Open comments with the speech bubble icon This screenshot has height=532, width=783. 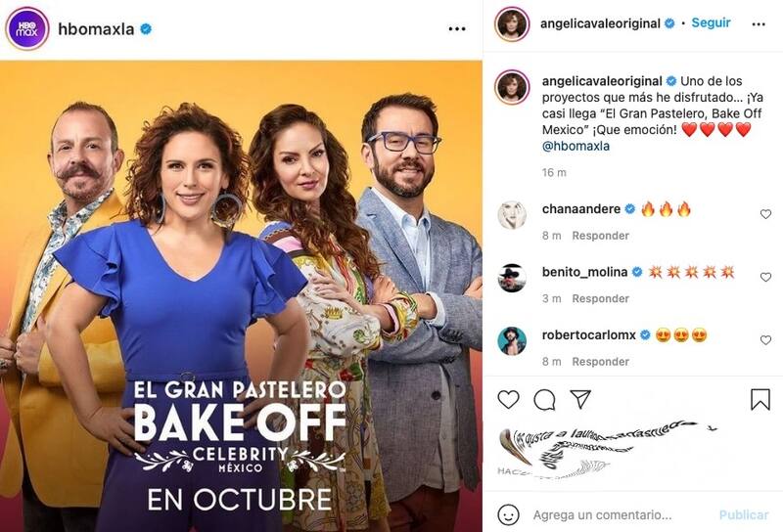click(544, 399)
